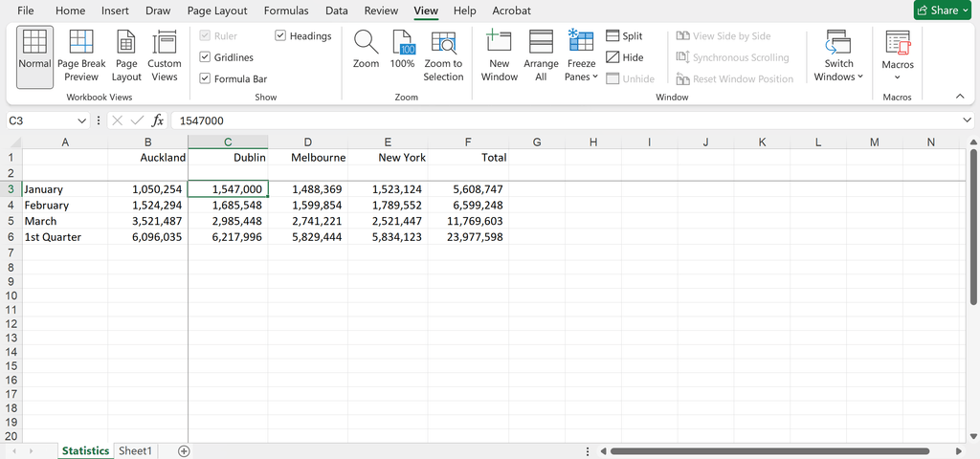This screenshot has height=459, width=980.
Task: Click previous sheet navigation arrow
Action: click(13, 451)
